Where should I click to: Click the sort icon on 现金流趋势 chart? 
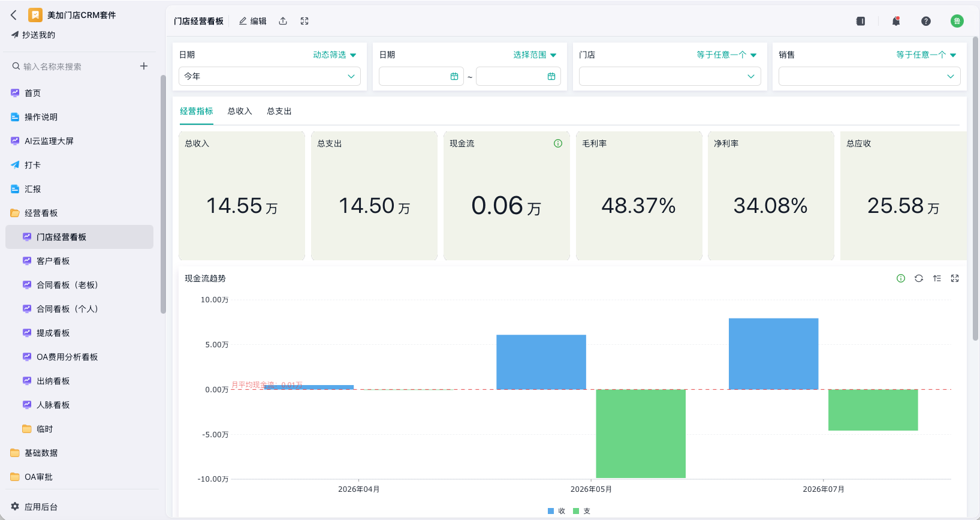click(x=937, y=278)
